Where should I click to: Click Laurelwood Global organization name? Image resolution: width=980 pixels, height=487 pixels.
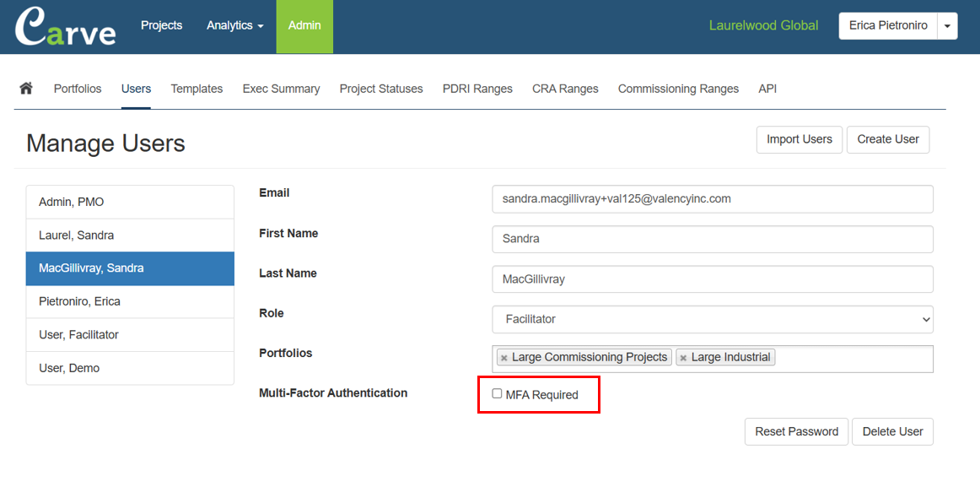[763, 25]
